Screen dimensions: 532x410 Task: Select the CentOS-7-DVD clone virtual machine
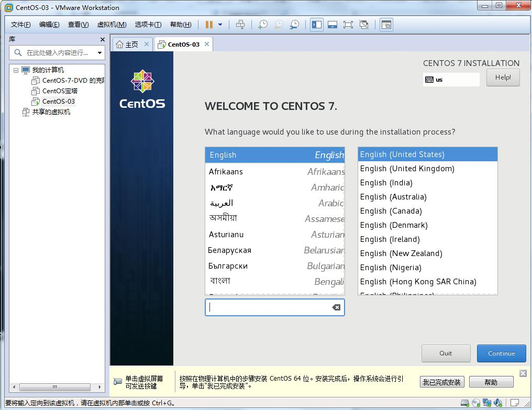point(73,81)
